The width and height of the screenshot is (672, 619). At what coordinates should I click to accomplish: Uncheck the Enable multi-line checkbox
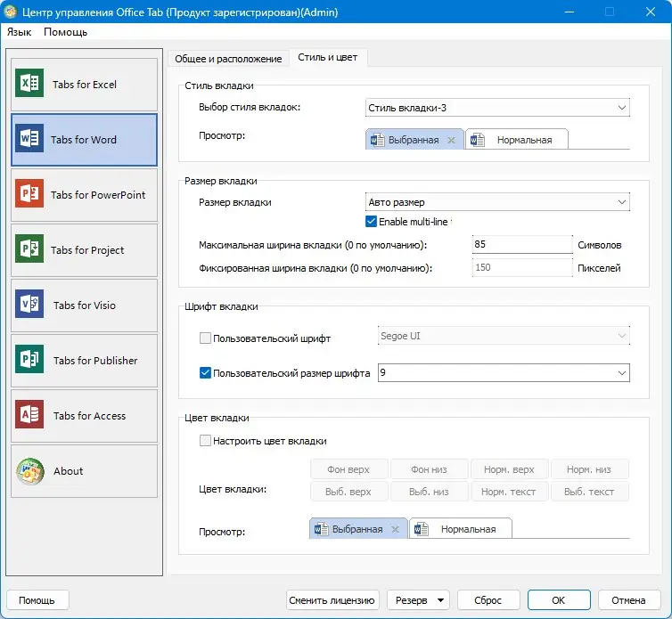(x=371, y=222)
